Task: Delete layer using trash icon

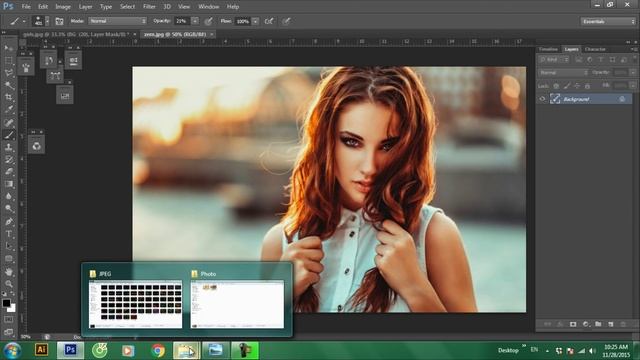Action: click(623, 324)
